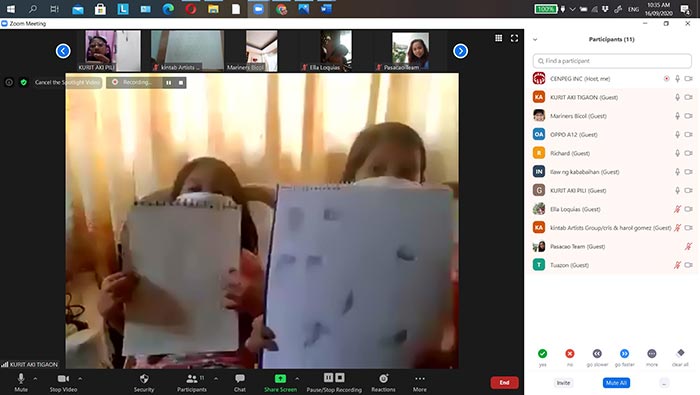
Task: Collapse the Participants panel chevron
Action: 535,40
